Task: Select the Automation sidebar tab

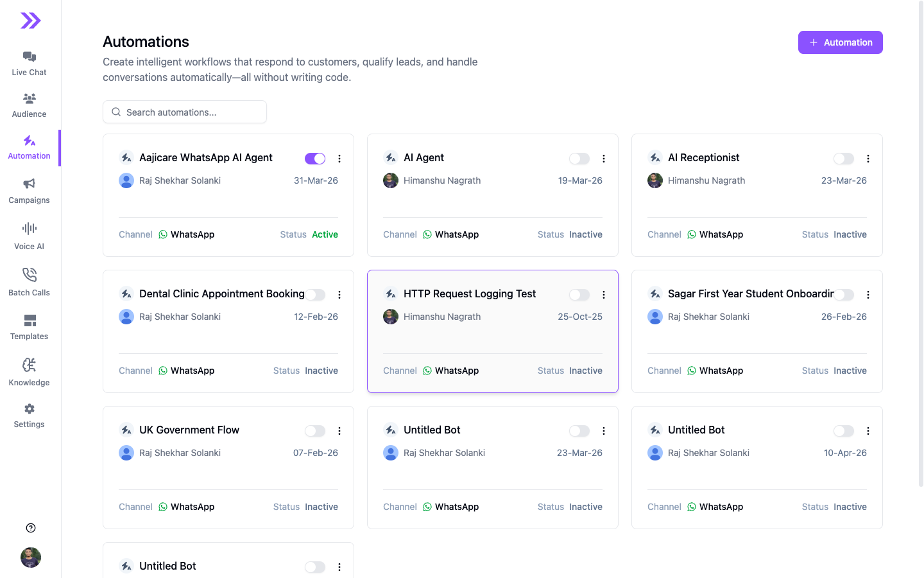Action: click(30, 148)
